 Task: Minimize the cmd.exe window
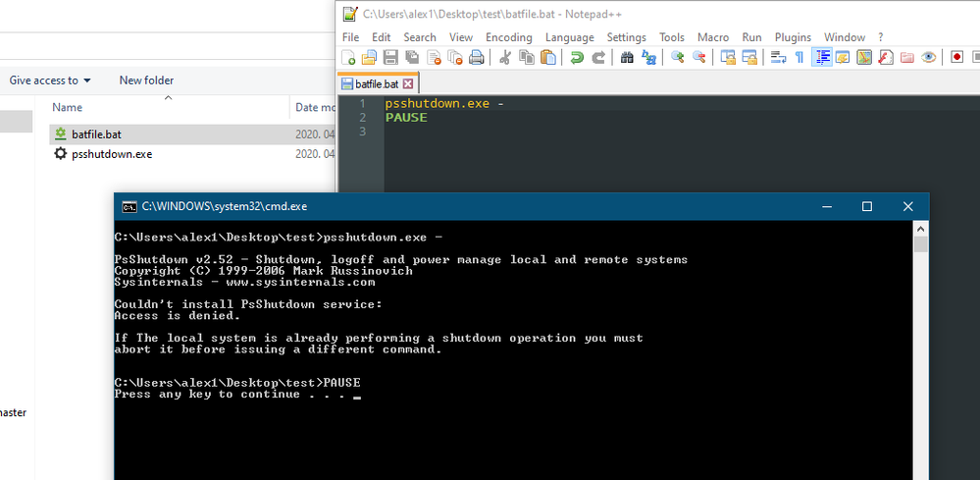828,206
